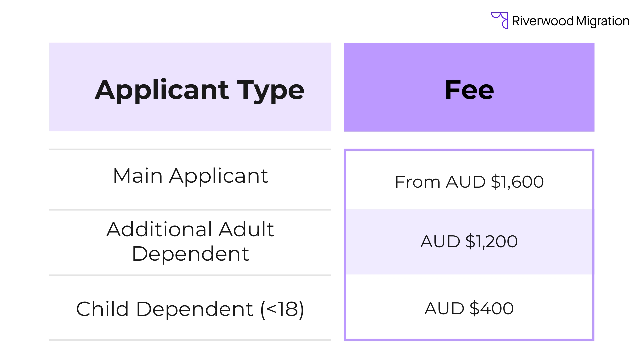644x362 pixels.
Task: Click the $1,600 amount
Action: click(x=517, y=182)
